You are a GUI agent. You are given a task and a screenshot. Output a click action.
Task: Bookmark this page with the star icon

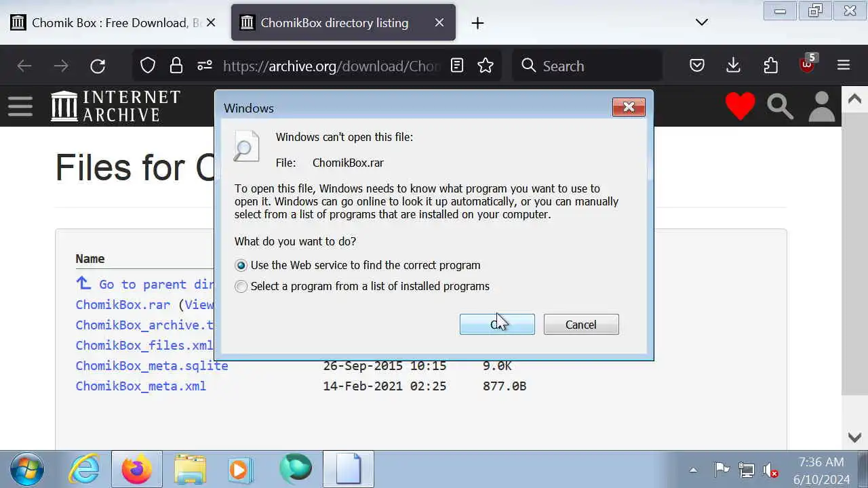click(x=486, y=66)
